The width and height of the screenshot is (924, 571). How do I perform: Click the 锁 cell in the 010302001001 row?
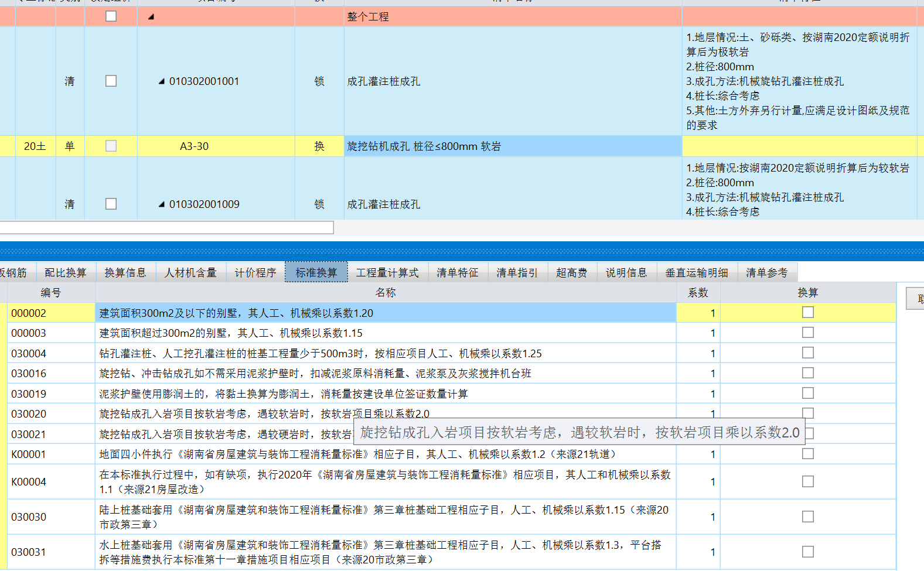[x=319, y=81]
